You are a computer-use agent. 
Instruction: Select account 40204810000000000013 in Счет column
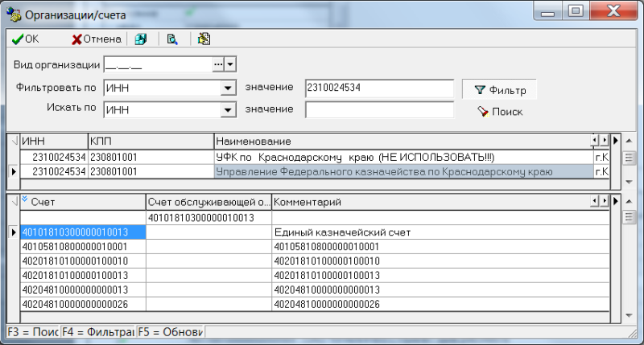click(83, 290)
